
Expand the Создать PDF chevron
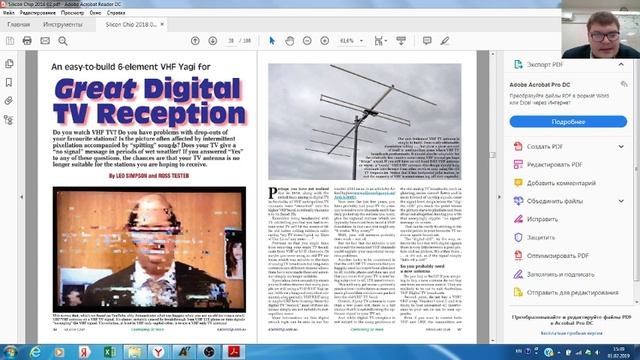point(621,147)
